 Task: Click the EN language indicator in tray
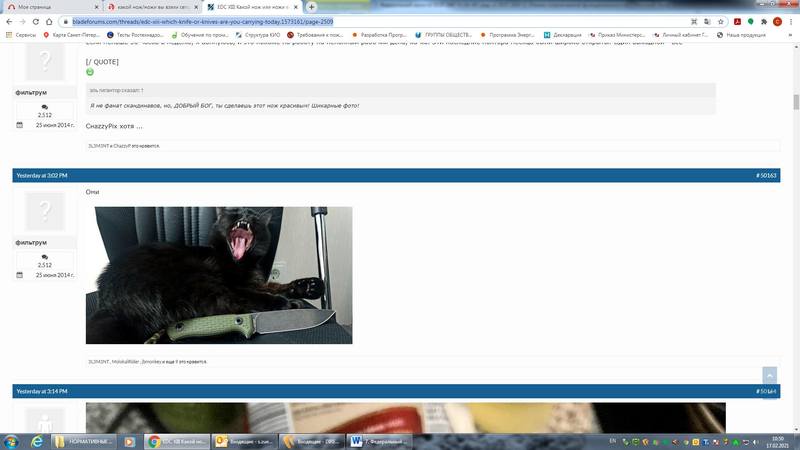(x=612, y=441)
